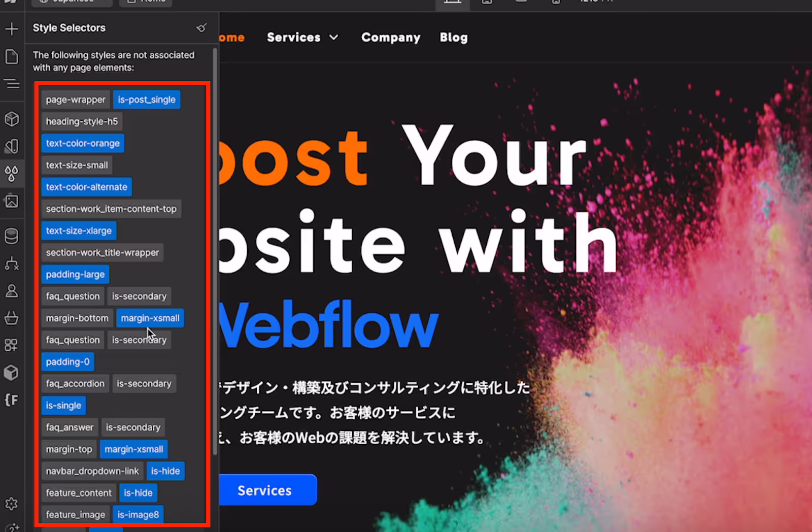Open the Assets image icon
The image size is (812, 532).
12,201
